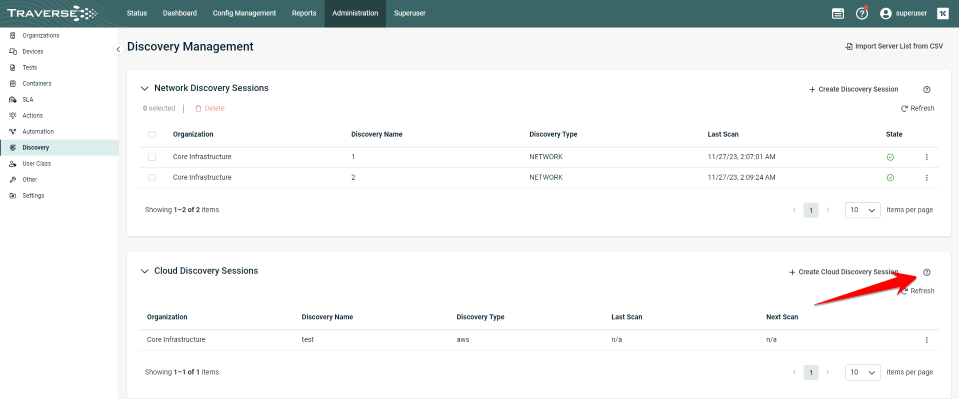This screenshot has width=959, height=399.
Task: Collapse the left sidebar using arrow handle
Action: click(118, 50)
